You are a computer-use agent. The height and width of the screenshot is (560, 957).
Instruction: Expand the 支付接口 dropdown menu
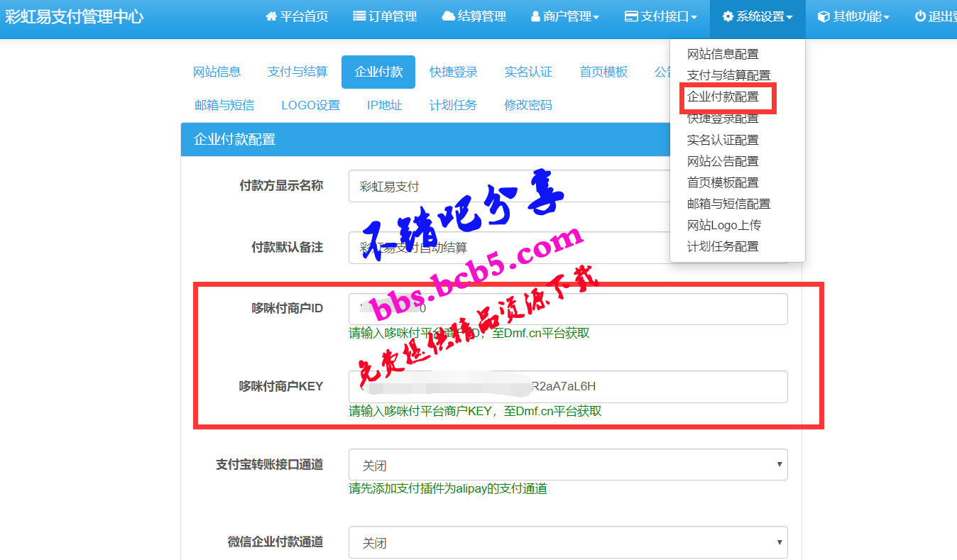[661, 16]
